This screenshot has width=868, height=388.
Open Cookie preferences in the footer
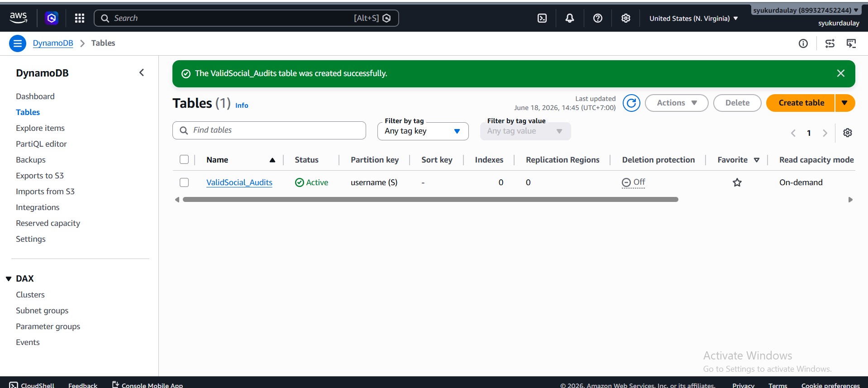point(830,385)
